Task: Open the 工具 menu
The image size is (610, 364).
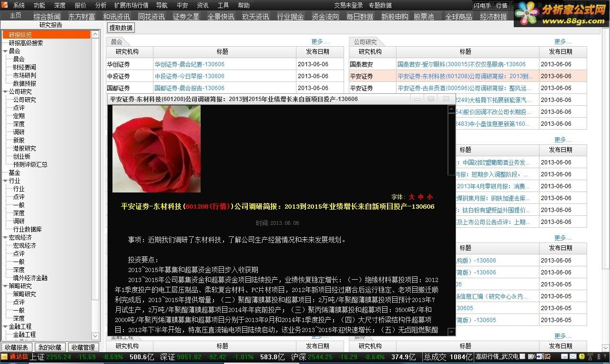Action: pos(223,5)
